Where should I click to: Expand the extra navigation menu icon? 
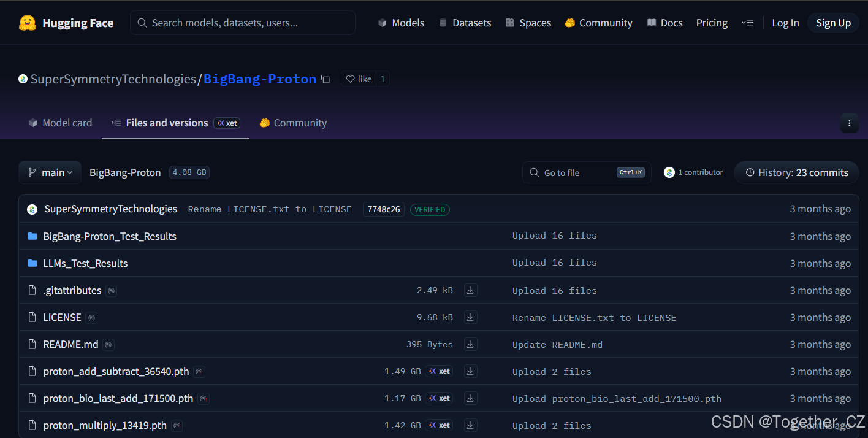pyautogui.click(x=747, y=23)
